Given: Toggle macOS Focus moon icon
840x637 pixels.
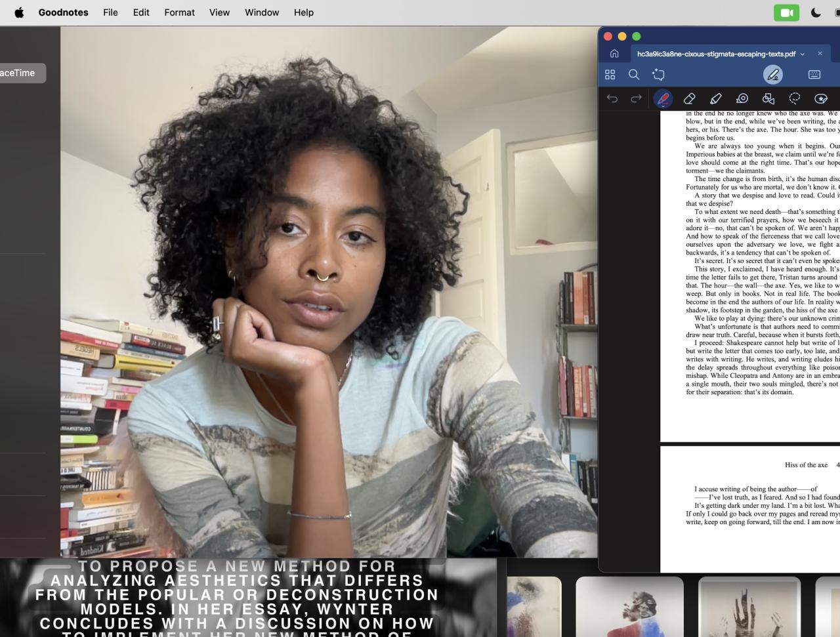Looking at the screenshot, I should pyautogui.click(x=816, y=12).
